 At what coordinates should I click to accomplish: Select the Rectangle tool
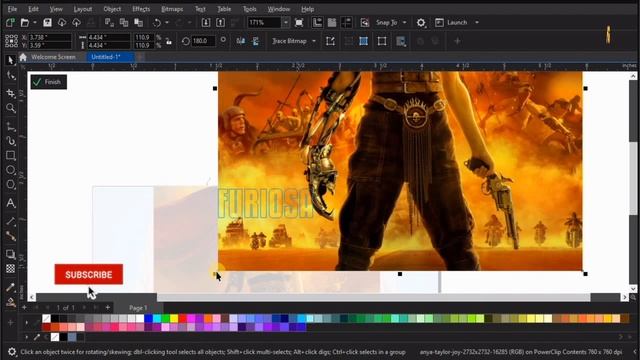(x=11, y=156)
